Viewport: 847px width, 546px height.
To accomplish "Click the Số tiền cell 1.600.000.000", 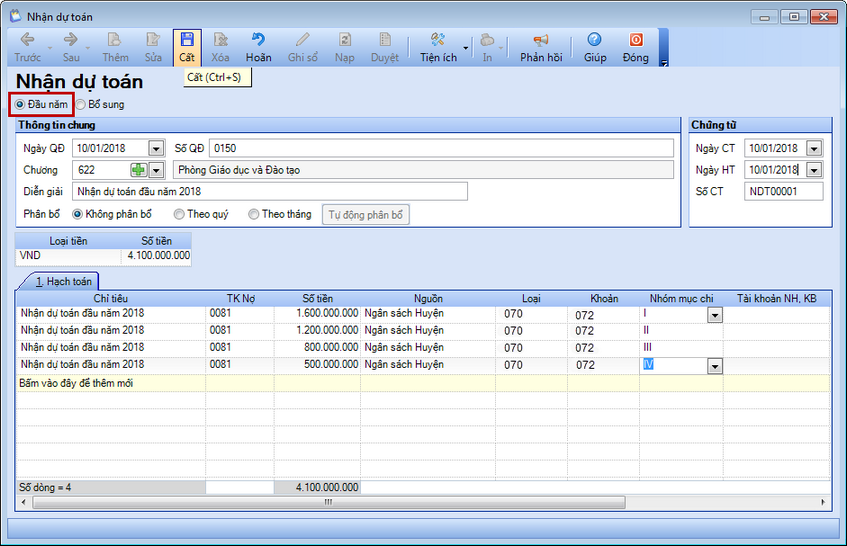I will [x=317, y=313].
